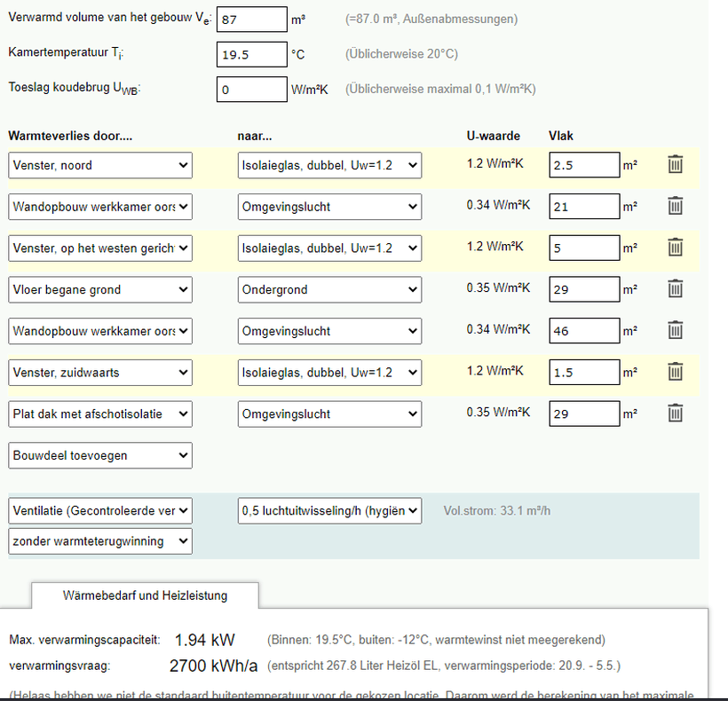The width and height of the screenshot is (728, 701).
Task: Delete the Vloer begane grond row
Action: click(x=675, y=289)
